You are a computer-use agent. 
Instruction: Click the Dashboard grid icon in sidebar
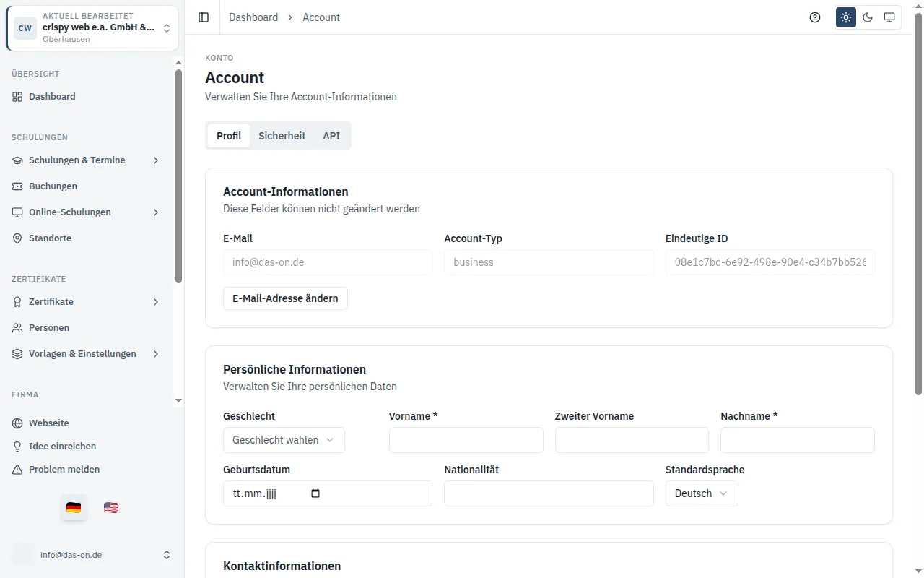(x=17, y=97)
